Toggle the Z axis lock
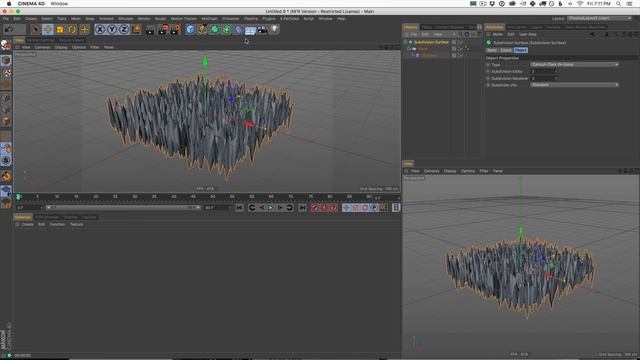640x360 pixels. (x=124, y=29)
